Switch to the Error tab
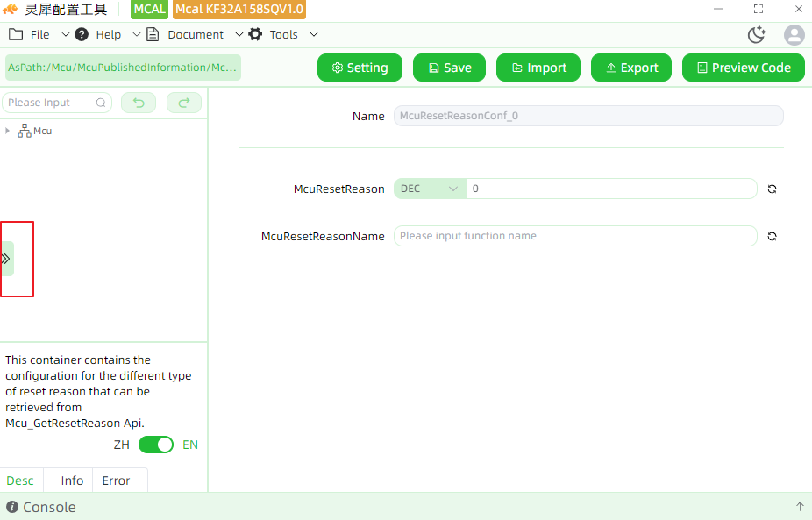 click(x=116, y=481)
